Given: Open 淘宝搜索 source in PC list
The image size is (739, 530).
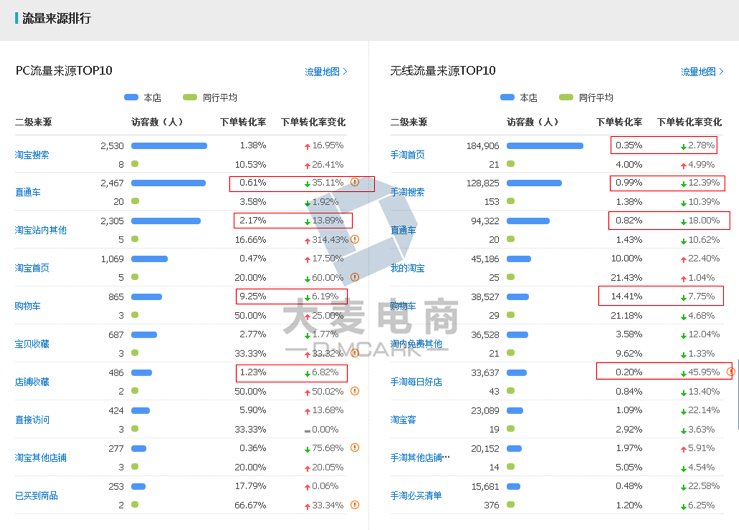Looking at the screenshot, I should pyautogui.click(x=32, y=155).
